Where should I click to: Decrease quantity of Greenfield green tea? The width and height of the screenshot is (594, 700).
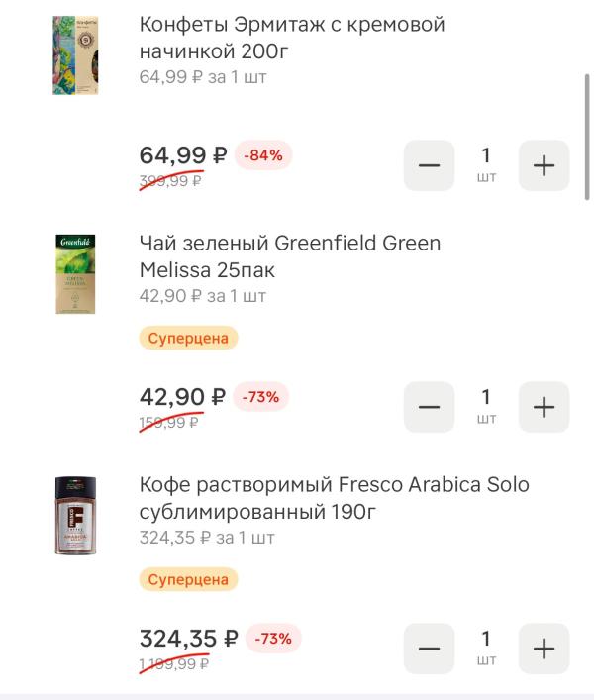pos(429,407)
